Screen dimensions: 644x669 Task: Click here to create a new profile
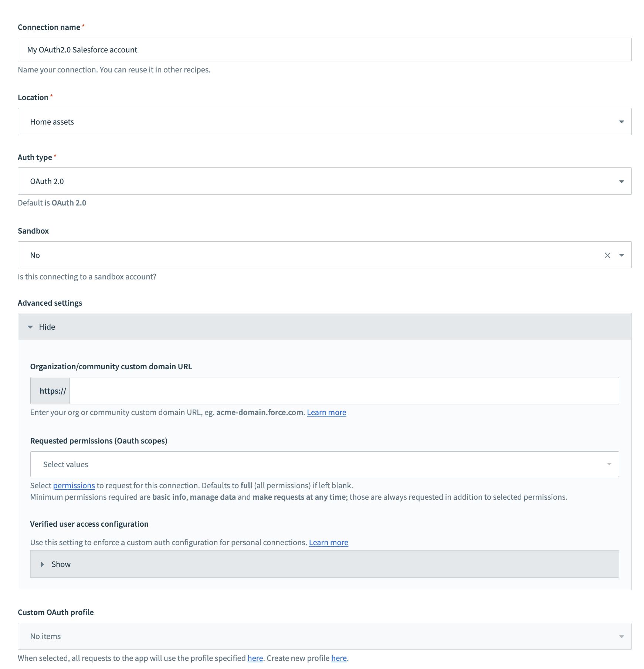coord(338,658)
